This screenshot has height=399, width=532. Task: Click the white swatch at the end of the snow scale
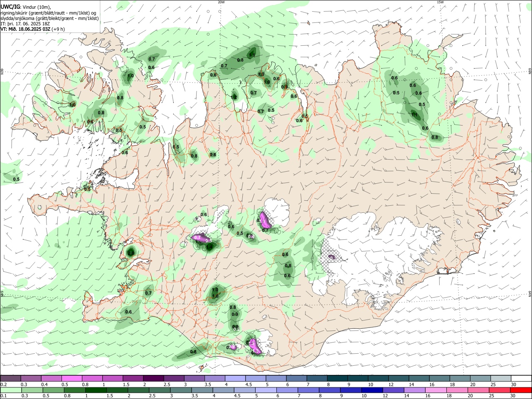pyautogui.click(x=522, y=378)
